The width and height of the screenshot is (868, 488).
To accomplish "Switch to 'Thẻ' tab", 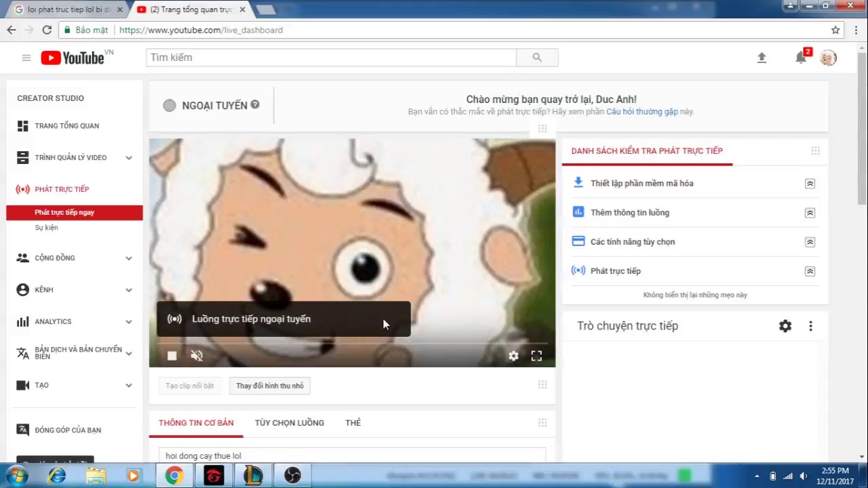I will click(x=353, y=423).
